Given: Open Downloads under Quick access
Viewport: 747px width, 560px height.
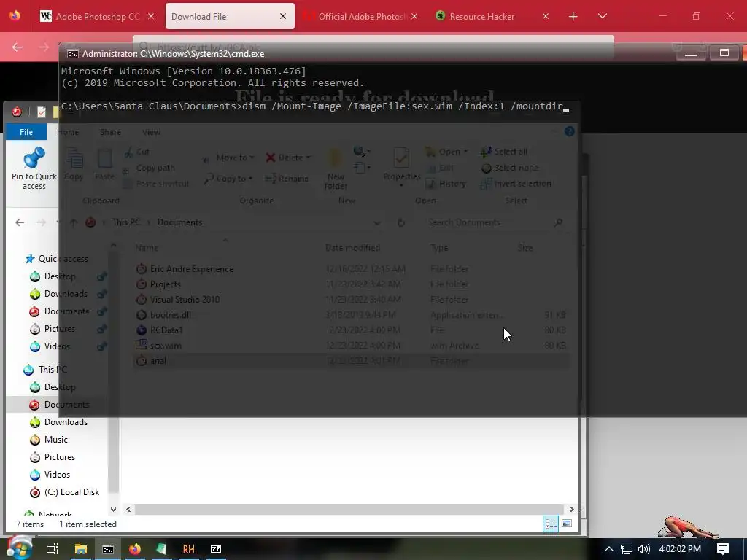Looking at the screenshot, I should pos(66,294).
